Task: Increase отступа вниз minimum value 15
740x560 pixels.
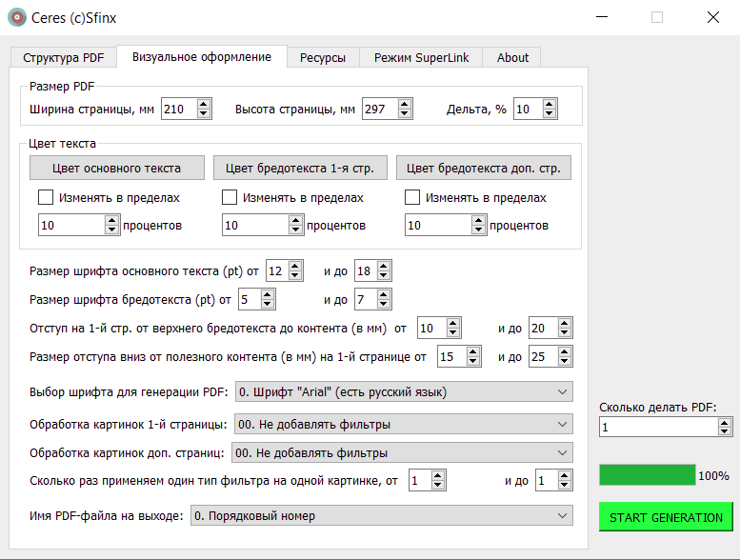Action: 473,352
